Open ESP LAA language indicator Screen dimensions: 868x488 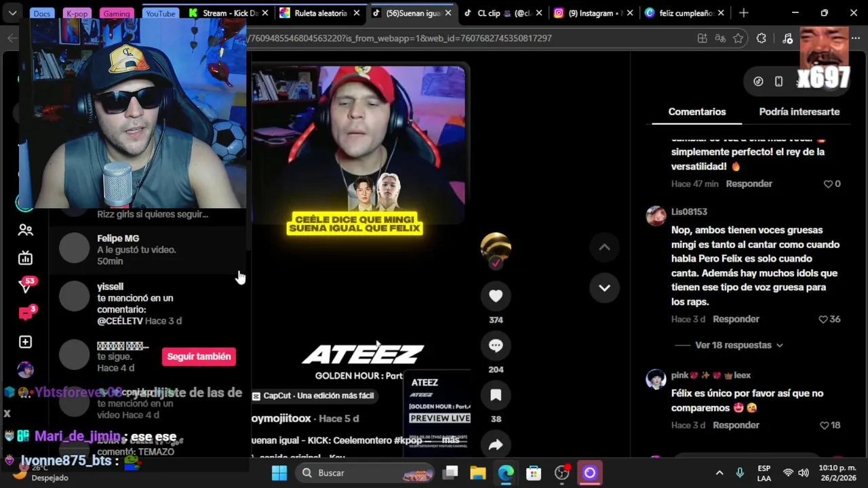764,473
